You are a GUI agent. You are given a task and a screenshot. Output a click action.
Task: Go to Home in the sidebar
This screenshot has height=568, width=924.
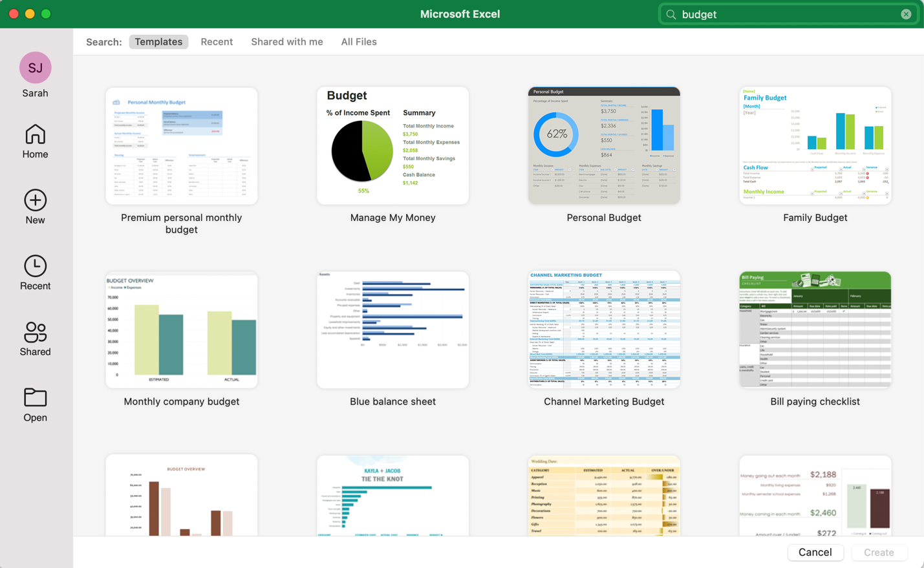(35, 142)
